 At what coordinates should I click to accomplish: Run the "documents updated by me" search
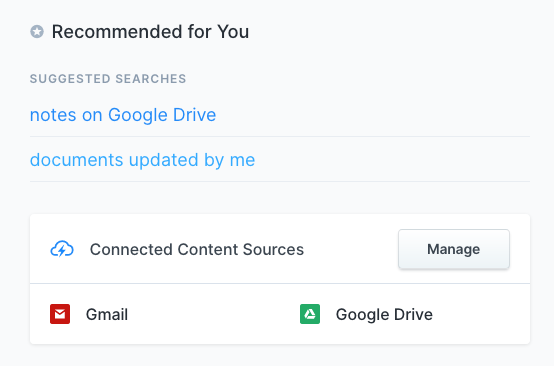[142, 160]
